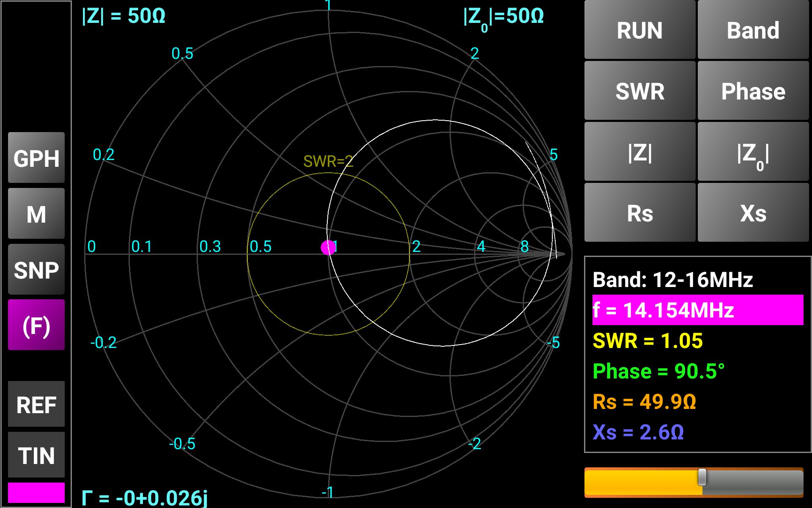812x508 pixels.
Task: Tap the TIN button
Action: pos(36,455)
